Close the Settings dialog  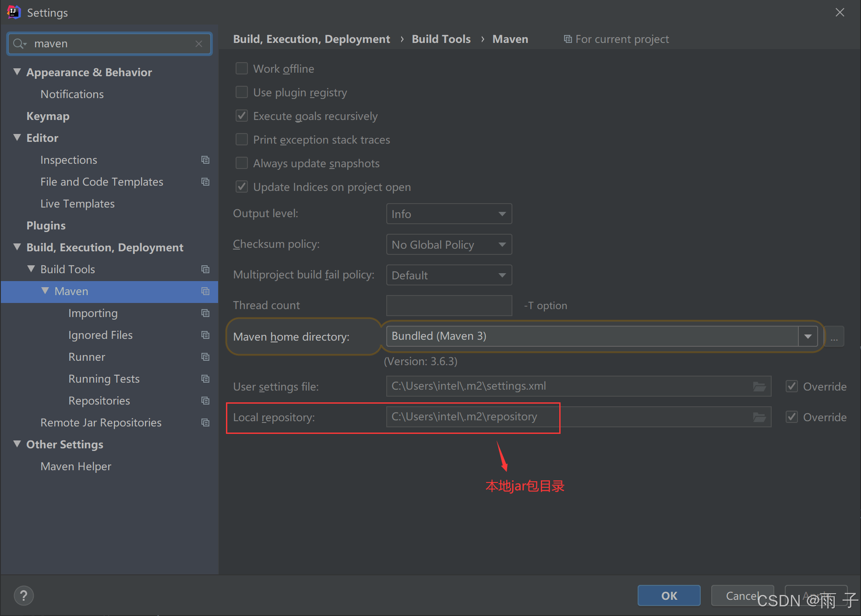point(840,12)
